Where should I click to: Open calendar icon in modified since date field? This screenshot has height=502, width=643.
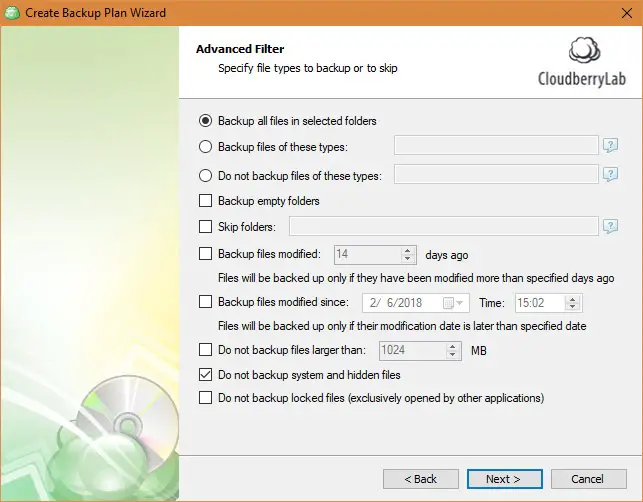point(448,303)
